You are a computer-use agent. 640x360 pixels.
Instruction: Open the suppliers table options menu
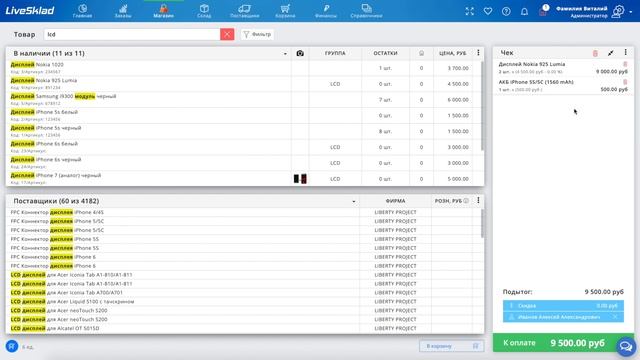pyautogui.click(x=478, y=201)
